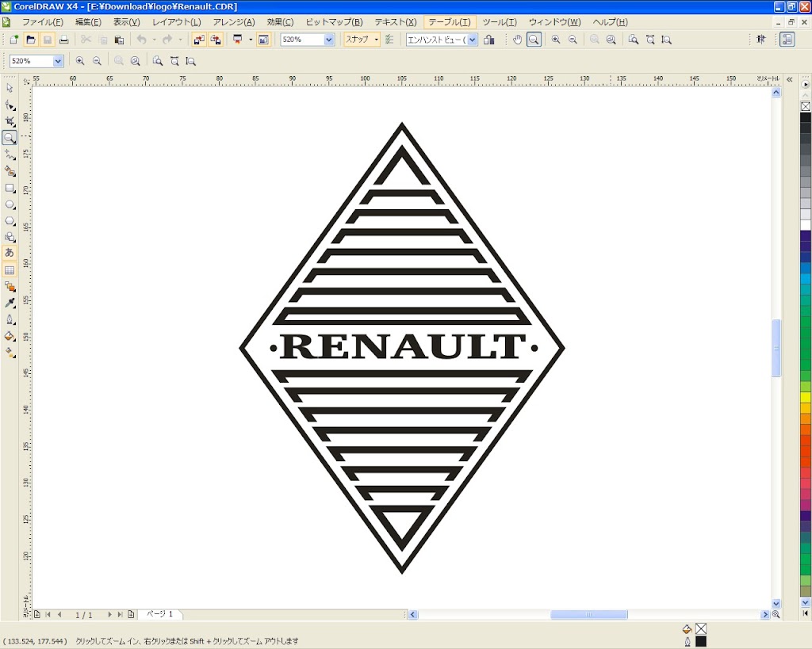This screenshot has height=649, width=812.
Task: Open the Welcome screen icon
Action: click(x=263, y=40)
